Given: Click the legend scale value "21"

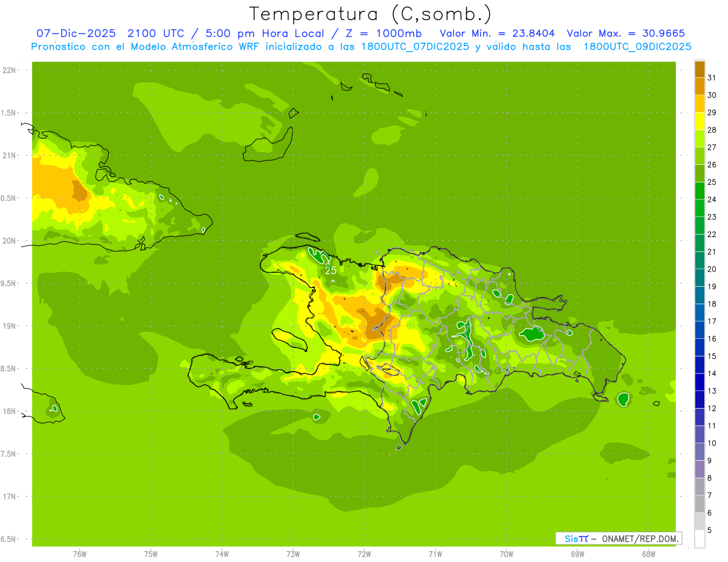Looking at the screenshot, I should click(x=712, y=252).
